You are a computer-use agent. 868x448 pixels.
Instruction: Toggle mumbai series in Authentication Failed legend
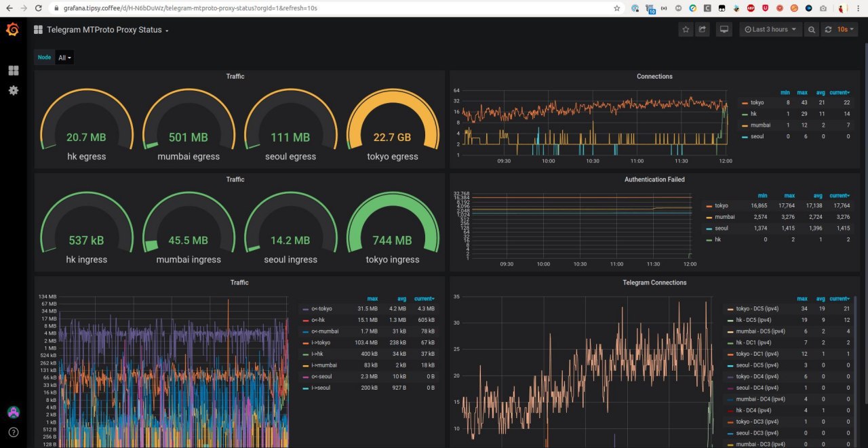[x=725, y=217]
